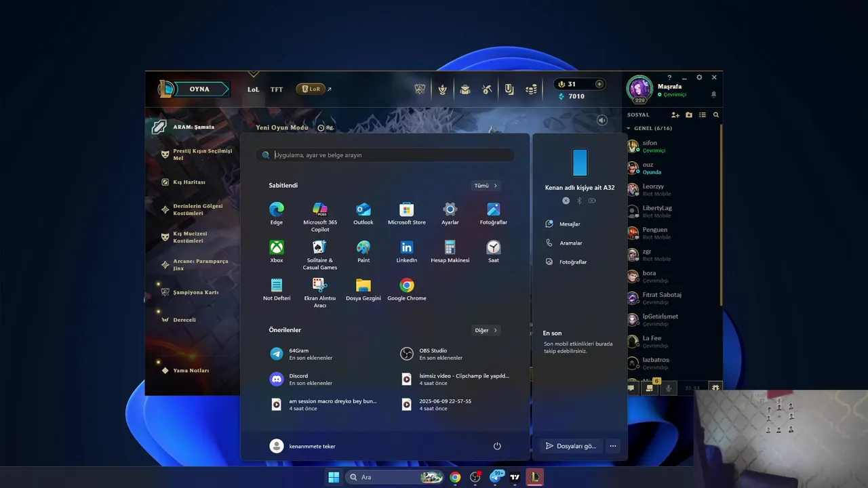
Task: Open Mesajlar in phone panel
Action: click(x=564, y=224)
